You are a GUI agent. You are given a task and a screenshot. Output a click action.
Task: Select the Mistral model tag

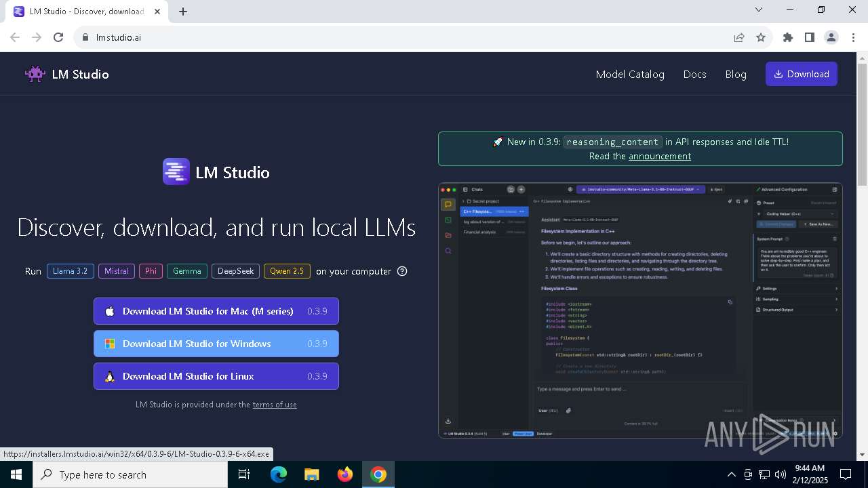(x=117, y=271)
